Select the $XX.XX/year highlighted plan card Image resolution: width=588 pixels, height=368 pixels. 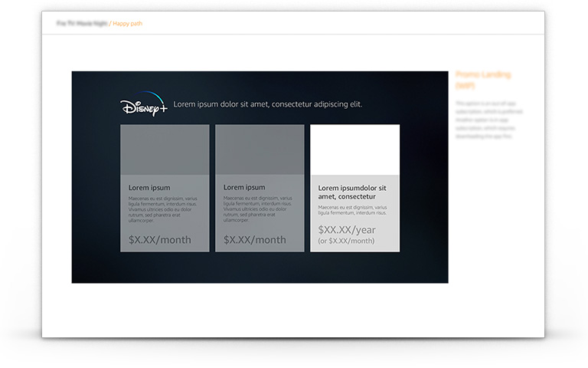354,188
